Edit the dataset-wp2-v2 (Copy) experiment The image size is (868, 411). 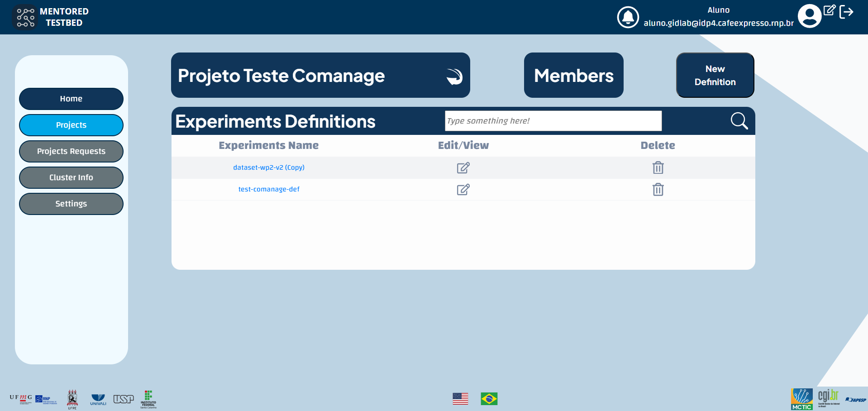pos(463,168)
